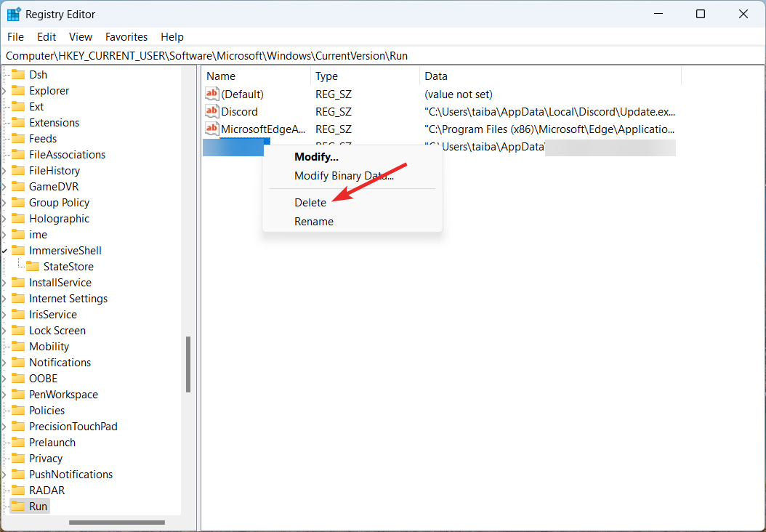This screenshot has width=766, height=532.
Task: Expand the Internet Settings tree node
Action: tap(5, 298)
